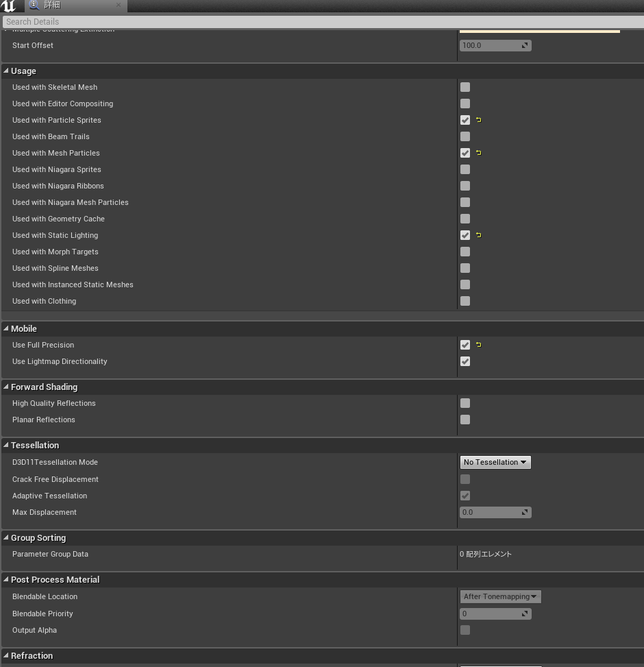Click the Unreal Engine logo icon
The image size is (644, 667).
(x=8, y=5)
